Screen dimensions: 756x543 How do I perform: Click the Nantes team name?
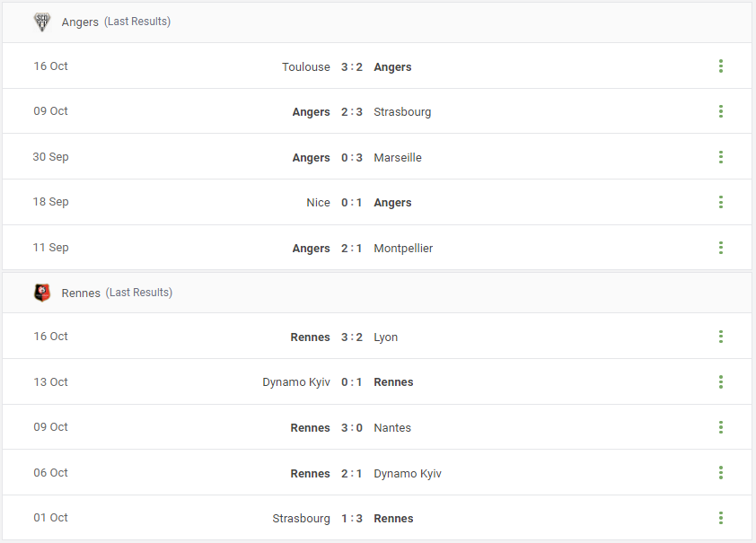tap(392, 428)
